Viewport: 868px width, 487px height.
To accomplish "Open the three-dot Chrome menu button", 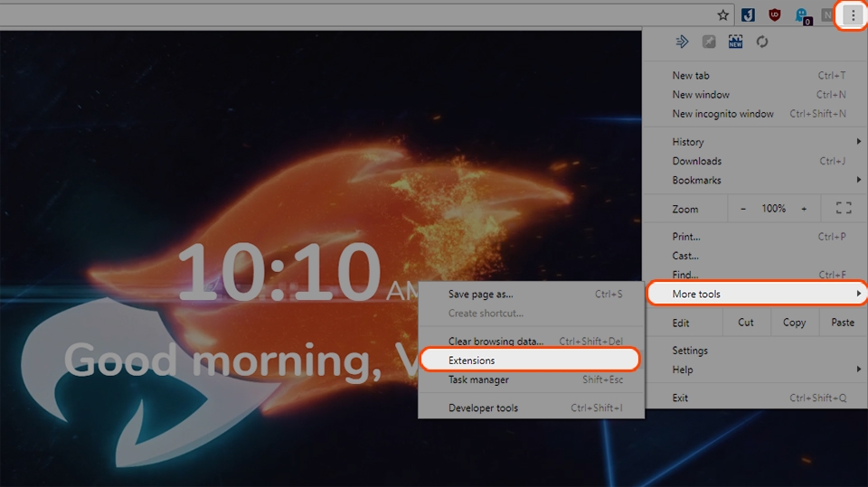I will (x=853, y=15).
